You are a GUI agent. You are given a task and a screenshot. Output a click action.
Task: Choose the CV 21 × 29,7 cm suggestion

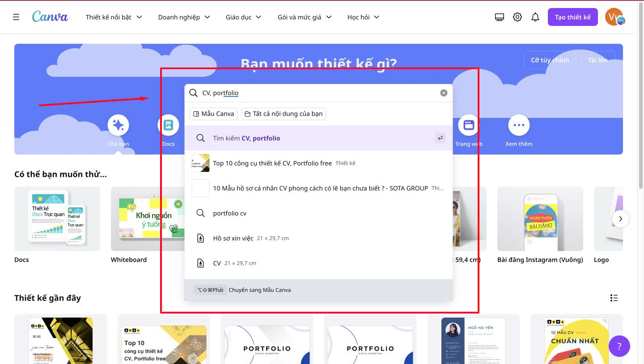tap(318, 263)
